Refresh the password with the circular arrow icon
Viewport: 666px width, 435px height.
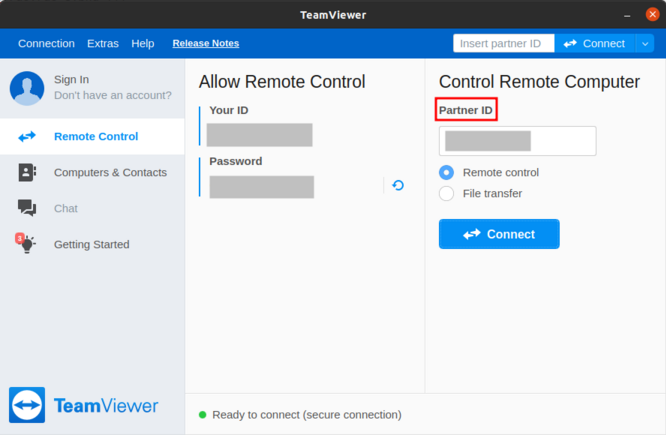(398, 185)
